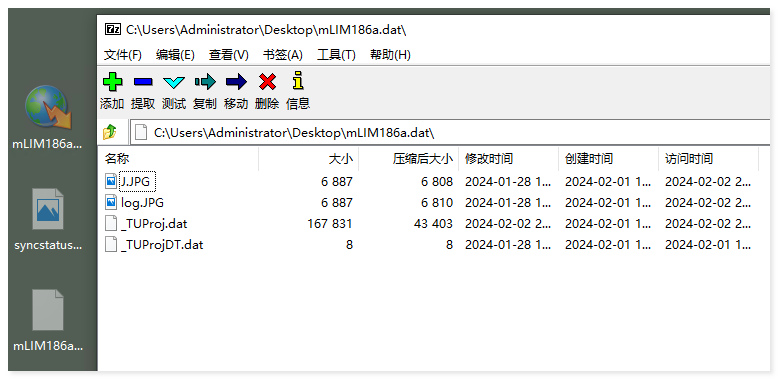Image resolution: width=778 pixels, height=379 pixels.
Task: Click the blue Extract (提取) icon
Action: click(143, 81)
